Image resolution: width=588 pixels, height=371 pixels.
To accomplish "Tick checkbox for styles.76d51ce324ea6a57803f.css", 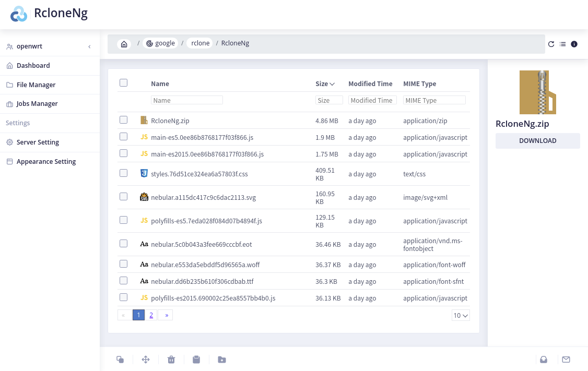I will coord(123,173).
